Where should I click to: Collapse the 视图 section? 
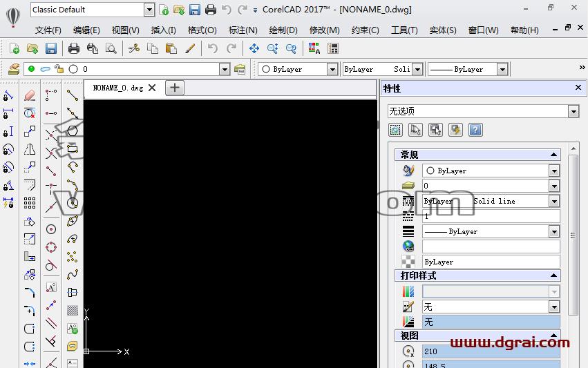(553, 335)
